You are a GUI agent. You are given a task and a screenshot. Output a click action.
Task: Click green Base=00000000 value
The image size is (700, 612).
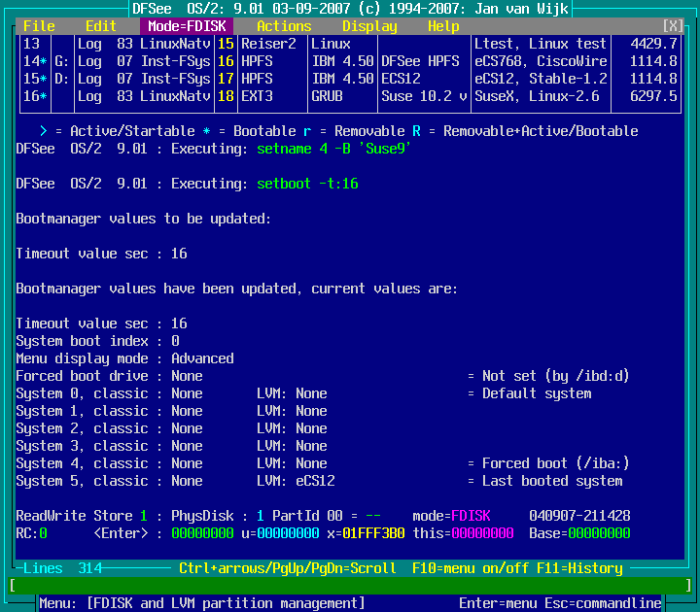579,533
